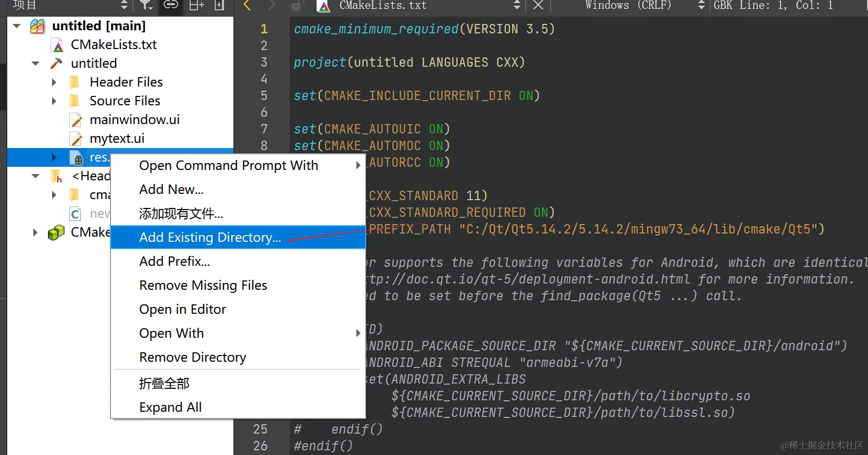Choose Remove Missing Files
This screenshot has width=868, height=455.
click(x=238, y=285)
